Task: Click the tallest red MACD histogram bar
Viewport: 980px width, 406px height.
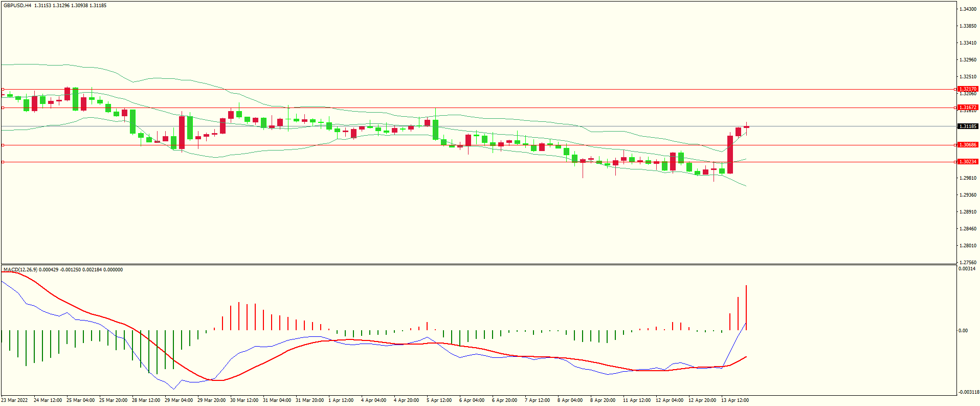Action: pos(746,308)
